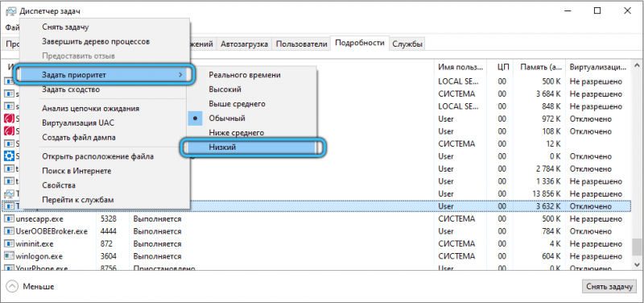The image size is (644, 303).
Task: Collapse view with the Меньше arrow icon
Action: (13, 286)
